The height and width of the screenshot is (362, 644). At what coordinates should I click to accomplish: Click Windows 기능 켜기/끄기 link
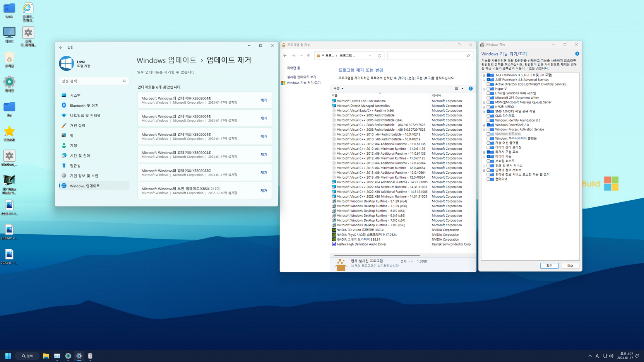click(x=303, y=83)
